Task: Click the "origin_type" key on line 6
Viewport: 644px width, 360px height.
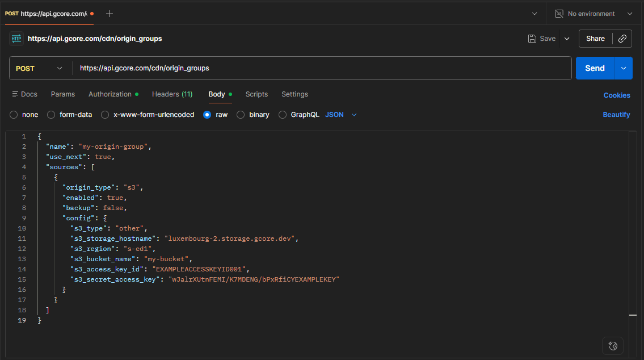Action: coord(89,187)
